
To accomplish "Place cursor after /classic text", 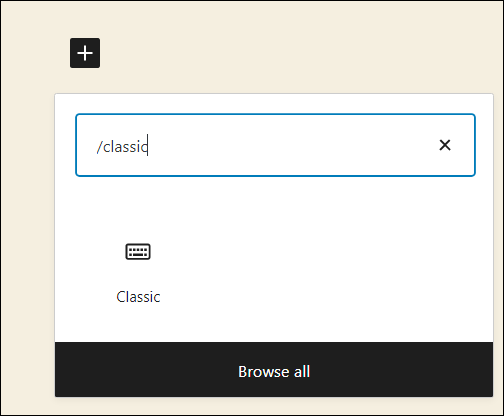I will tap(148, 146).
